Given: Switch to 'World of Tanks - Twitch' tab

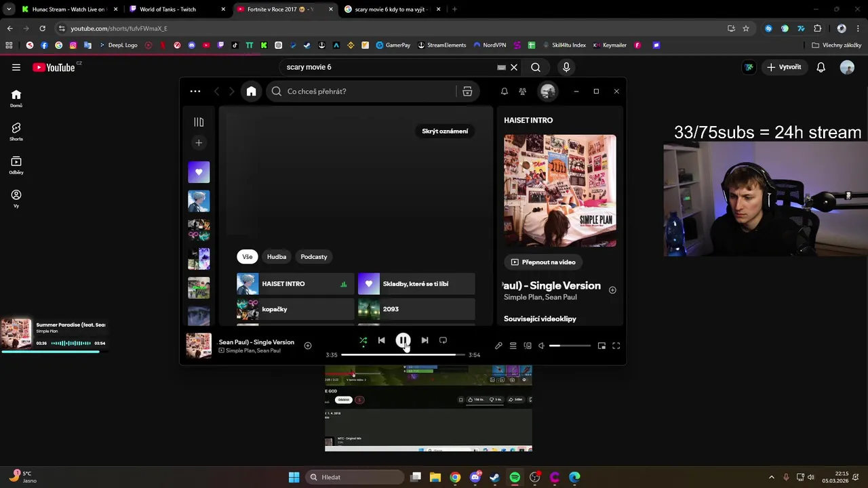Looking at the screenshot, I should [176, 9].
